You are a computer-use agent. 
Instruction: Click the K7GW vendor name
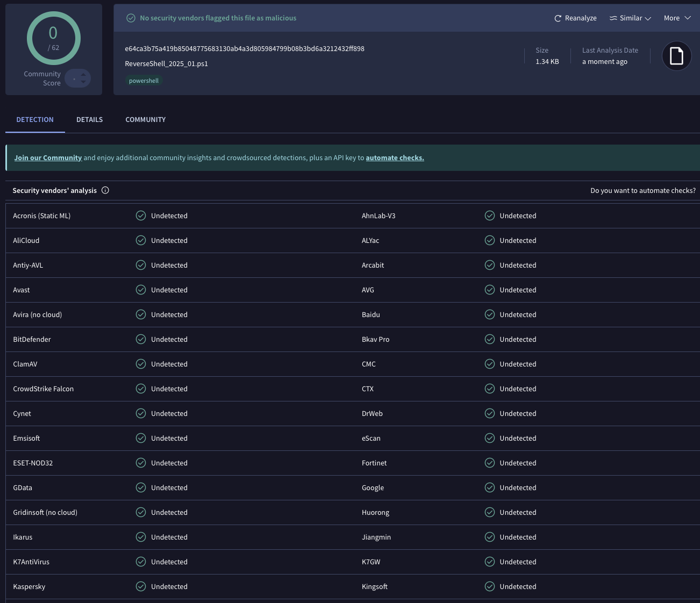[371, 562]
